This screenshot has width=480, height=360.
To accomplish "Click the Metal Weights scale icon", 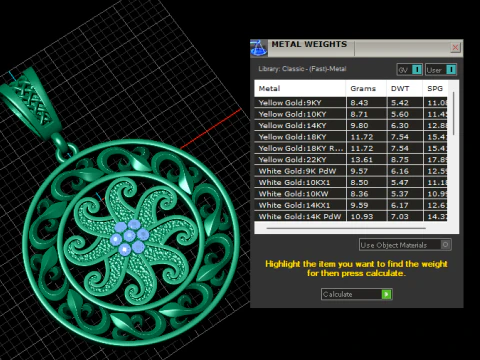I will click(258, 48).
